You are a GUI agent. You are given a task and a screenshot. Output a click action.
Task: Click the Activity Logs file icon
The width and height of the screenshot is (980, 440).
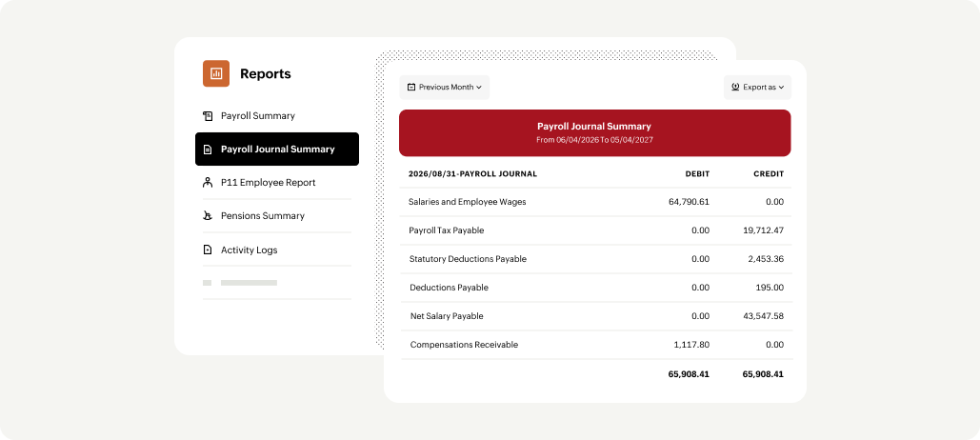[x=208, y=250]
